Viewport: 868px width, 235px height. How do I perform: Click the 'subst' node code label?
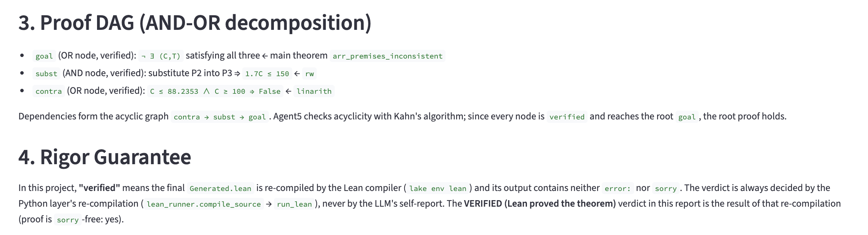click(46, 73)
